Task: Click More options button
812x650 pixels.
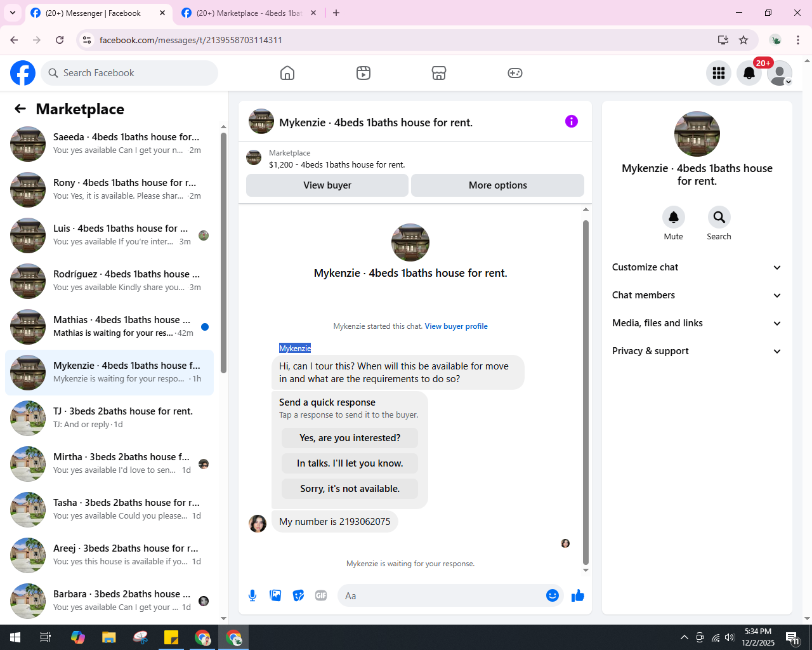Action: [498, 185]
